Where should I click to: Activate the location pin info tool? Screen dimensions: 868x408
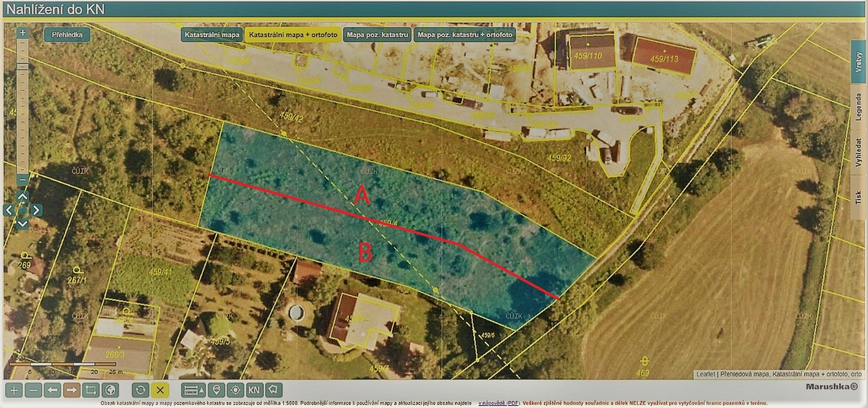[216, 390]
